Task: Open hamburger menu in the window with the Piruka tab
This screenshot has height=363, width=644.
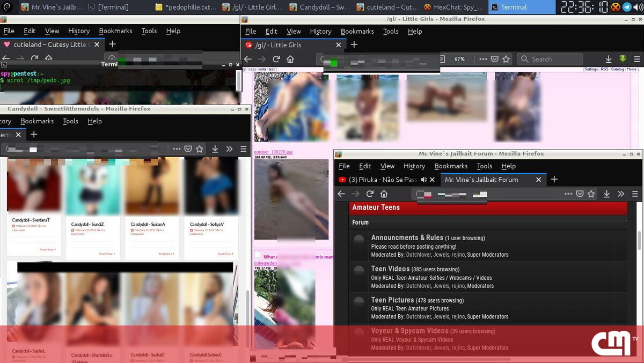Action: click(635, 194)
